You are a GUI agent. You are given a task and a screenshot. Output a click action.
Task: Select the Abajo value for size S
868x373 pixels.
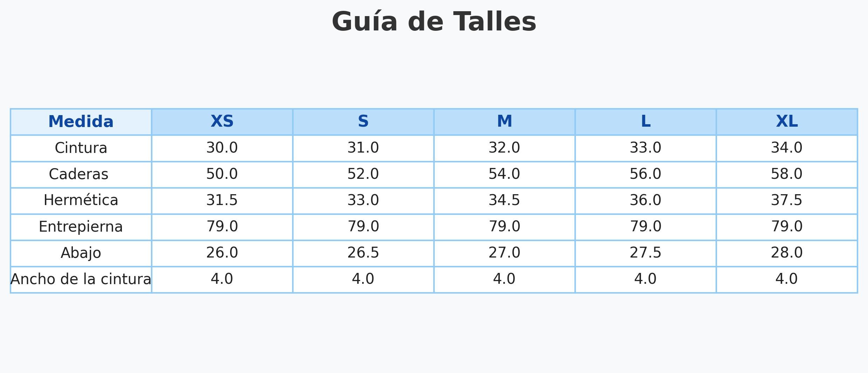(363, 253)
